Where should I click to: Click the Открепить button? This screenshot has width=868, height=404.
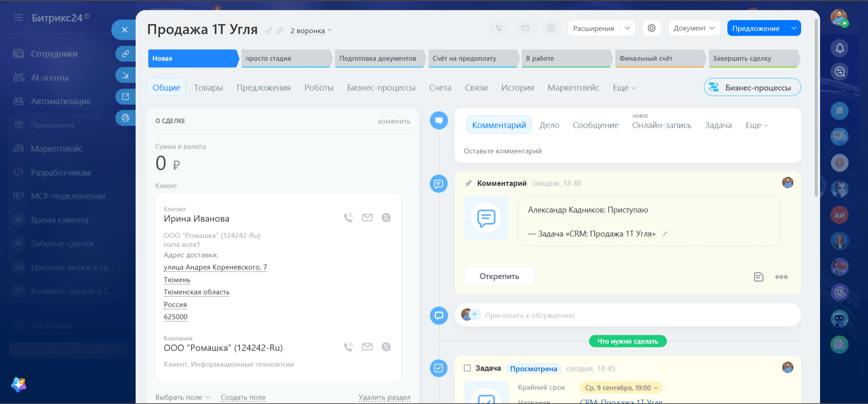(499, 276)
